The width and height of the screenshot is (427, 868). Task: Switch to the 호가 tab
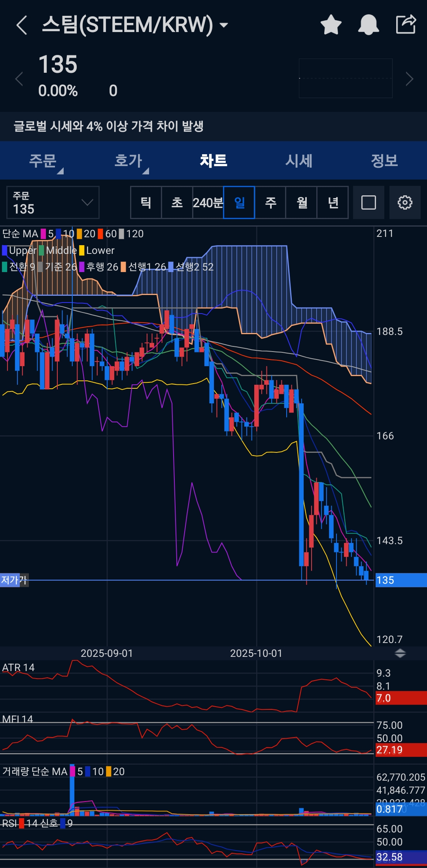(128, 161)
